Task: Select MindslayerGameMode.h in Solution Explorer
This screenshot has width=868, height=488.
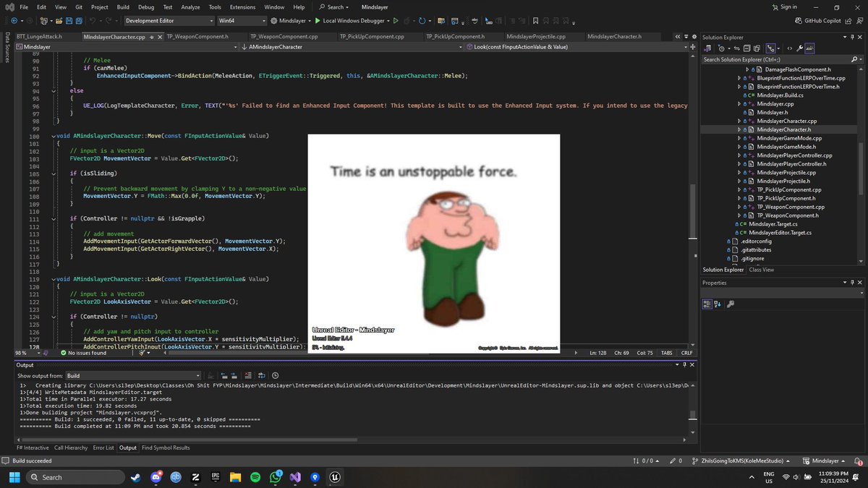Action: tap(786, 147)
